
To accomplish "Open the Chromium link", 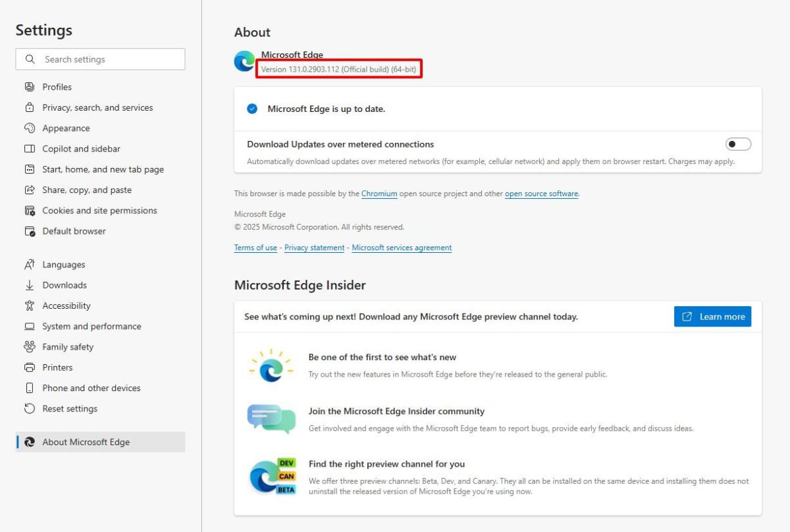I will [x=379, y=194].
